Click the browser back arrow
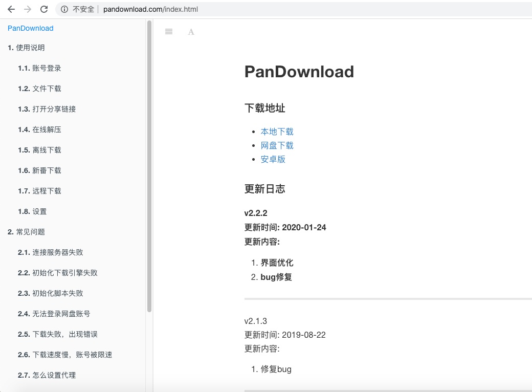The width and height of the screenshot is (532, 392). click(11, 9)
